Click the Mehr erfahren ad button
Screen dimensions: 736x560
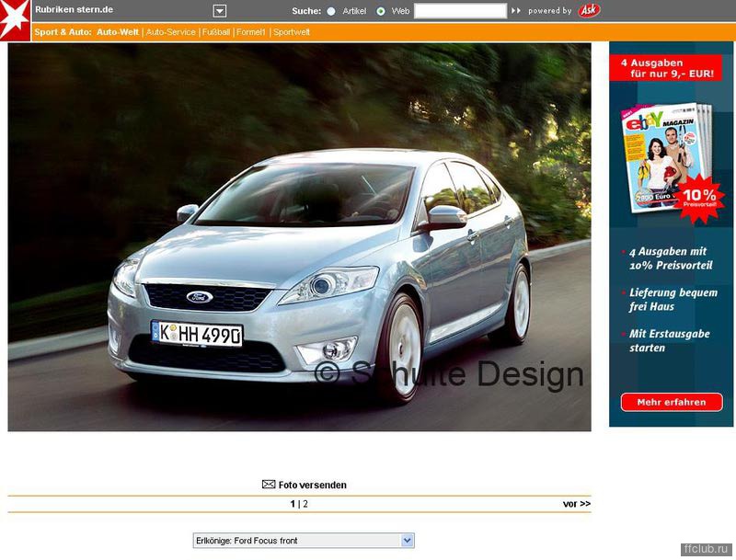click(672, 402)
